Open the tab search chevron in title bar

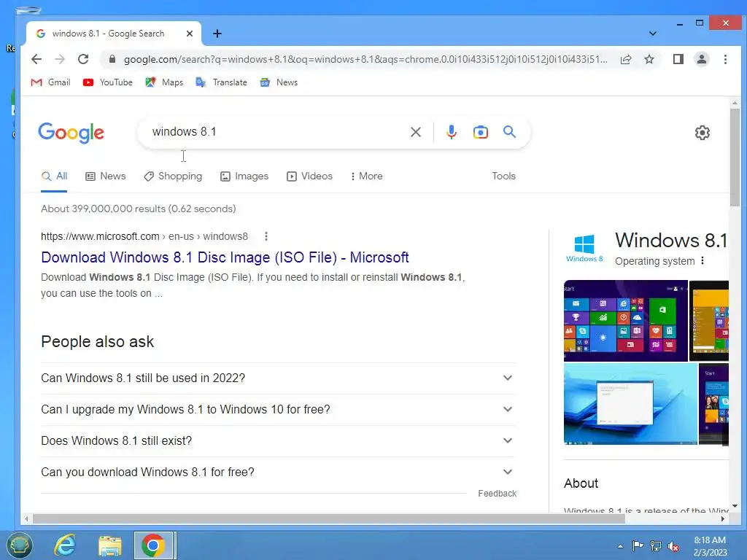(x=653, y=34)
